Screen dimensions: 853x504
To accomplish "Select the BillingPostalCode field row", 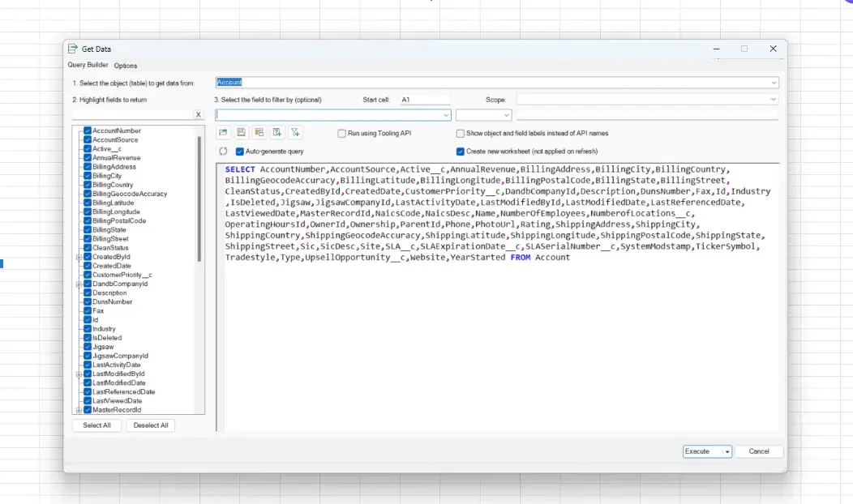I will click(x=118, y=220).
